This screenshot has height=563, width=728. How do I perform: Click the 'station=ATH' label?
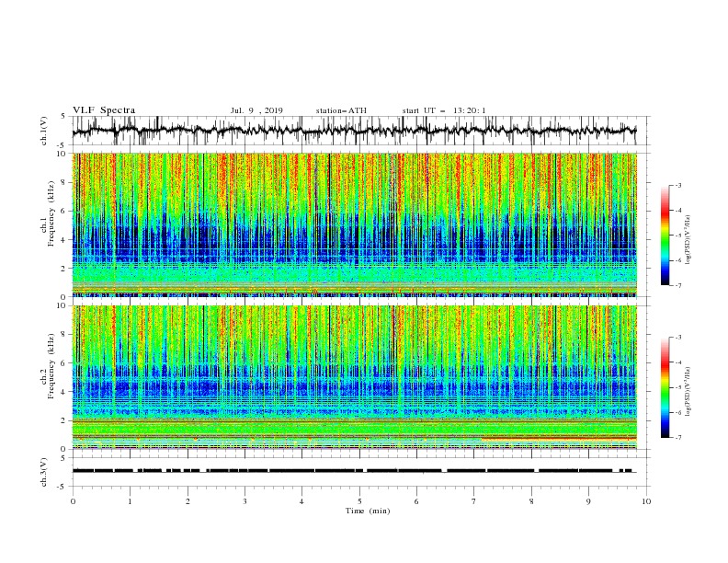(341, 110)
